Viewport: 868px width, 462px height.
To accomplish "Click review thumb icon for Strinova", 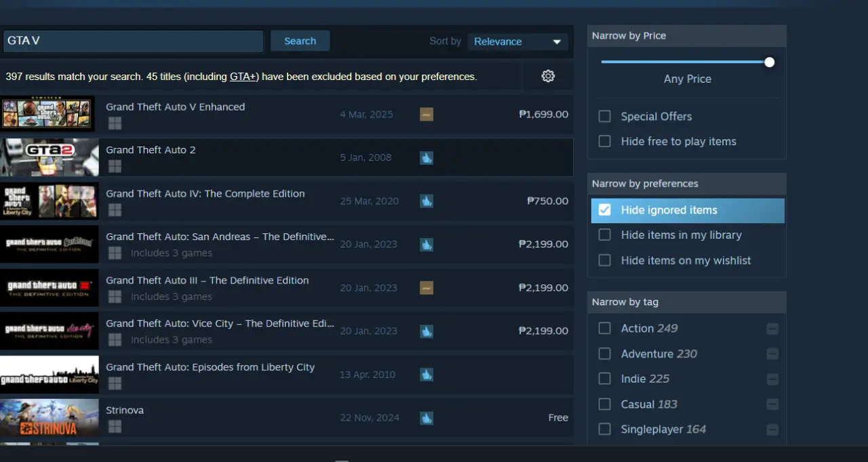I will [x=426, y=418].
